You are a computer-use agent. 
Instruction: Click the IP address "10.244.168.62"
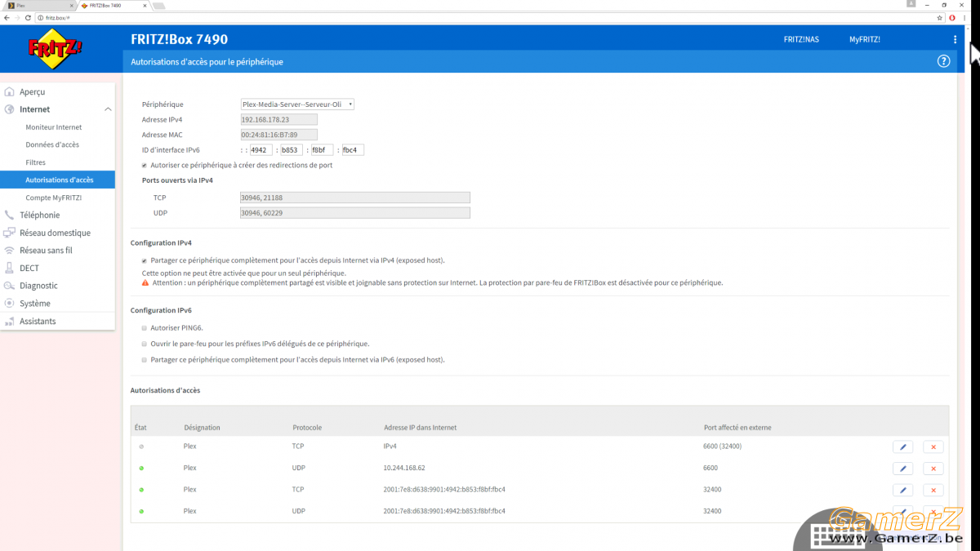pyautogui.click(x=404, y=469)
